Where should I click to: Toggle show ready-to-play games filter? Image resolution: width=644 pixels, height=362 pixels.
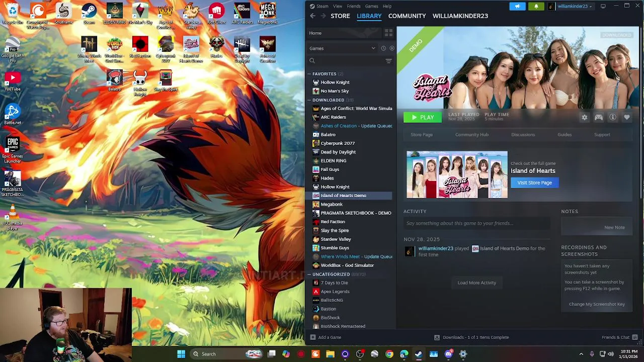point(392,48)
